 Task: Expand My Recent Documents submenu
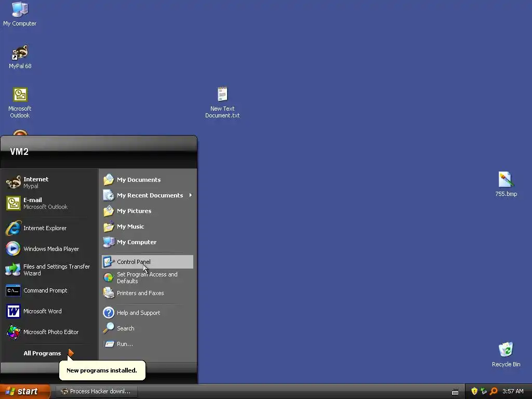point(147,195)
